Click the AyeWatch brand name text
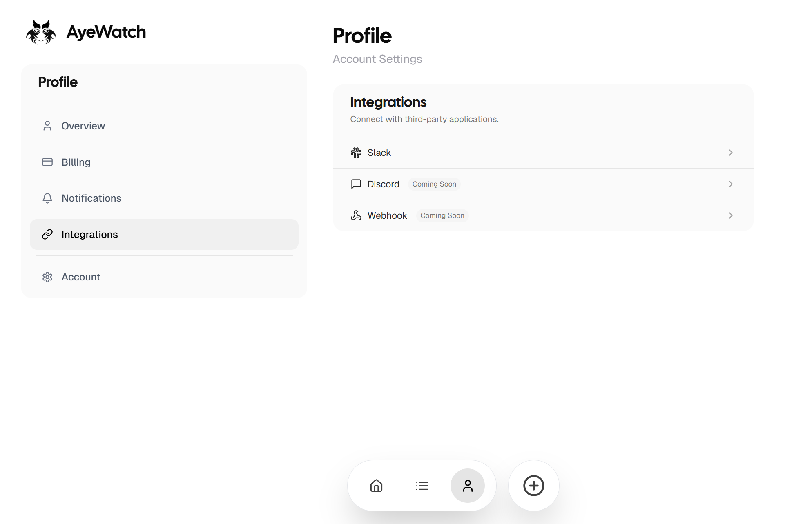Image resolution: width=812 pixels, height=524 pixels. click(106, 32)
